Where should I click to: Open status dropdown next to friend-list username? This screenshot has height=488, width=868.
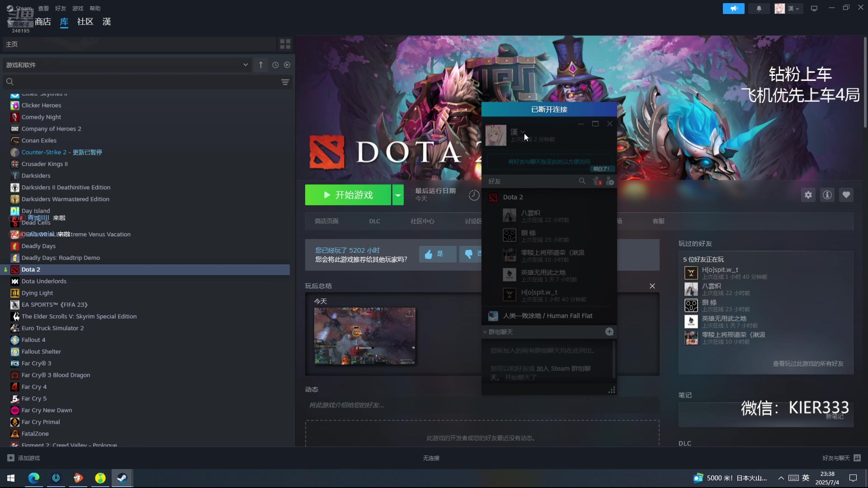523,131
